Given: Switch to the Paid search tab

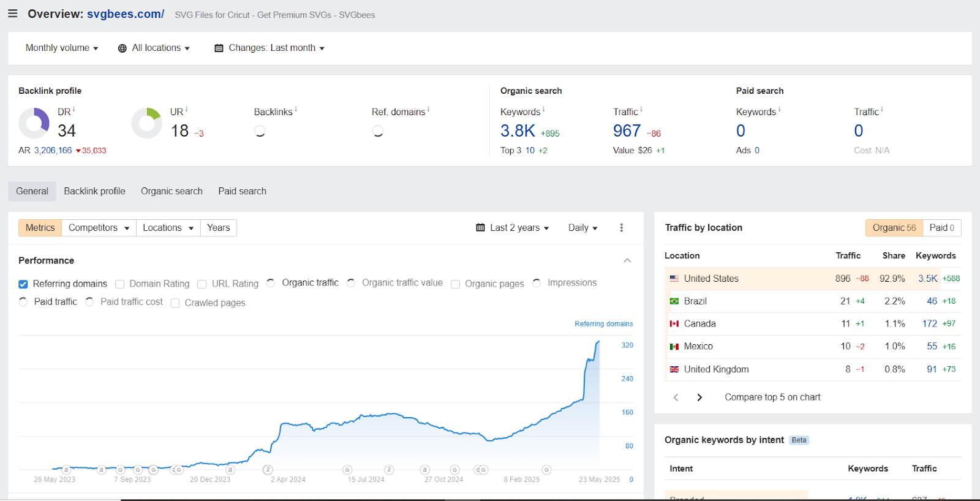Looking at the screenshot, I should [x=242, y=191].
